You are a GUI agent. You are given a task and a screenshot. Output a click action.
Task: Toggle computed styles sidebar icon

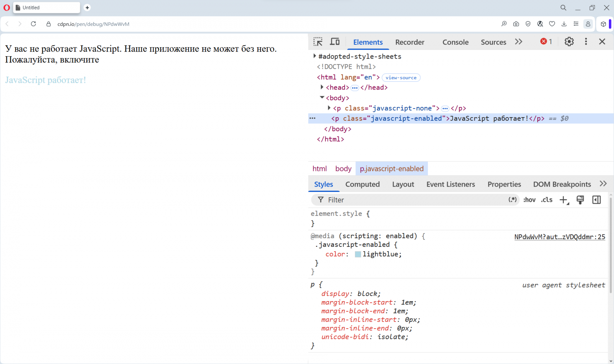(597, 200)
